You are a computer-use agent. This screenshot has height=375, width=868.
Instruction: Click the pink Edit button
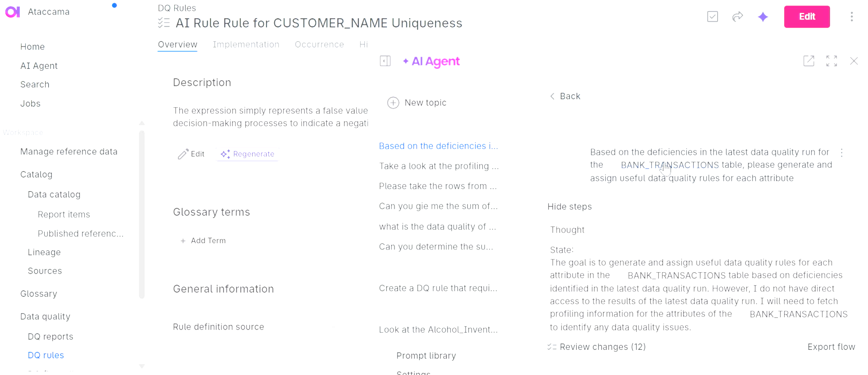[x=807, y=16]
